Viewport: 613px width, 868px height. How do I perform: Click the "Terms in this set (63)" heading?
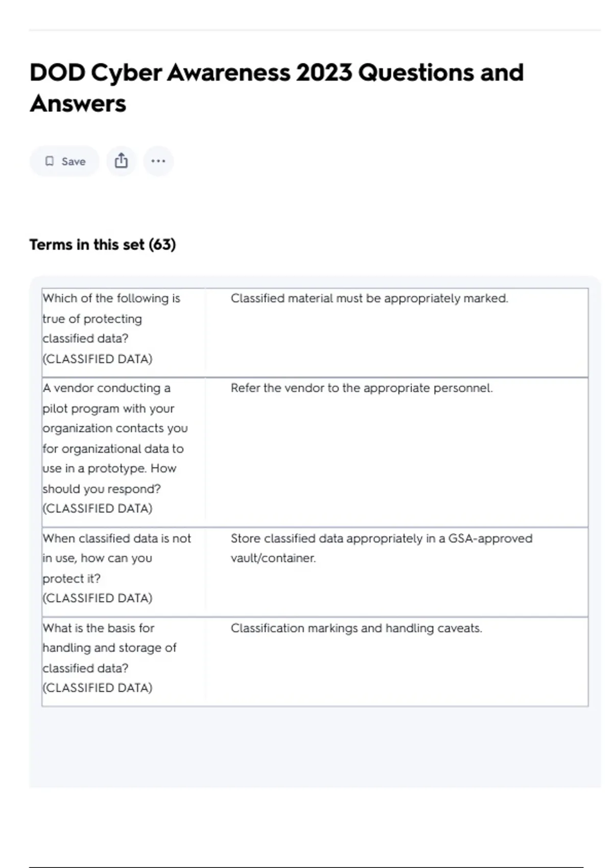pos(103,245)
